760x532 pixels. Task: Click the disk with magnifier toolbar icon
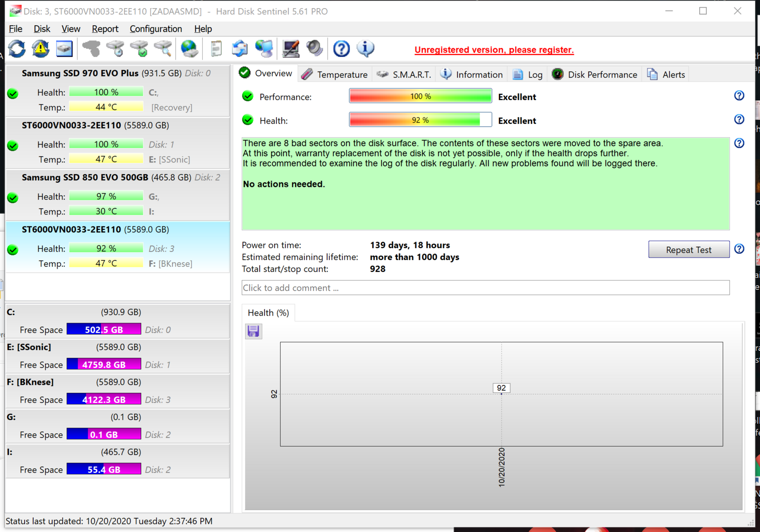163,49
